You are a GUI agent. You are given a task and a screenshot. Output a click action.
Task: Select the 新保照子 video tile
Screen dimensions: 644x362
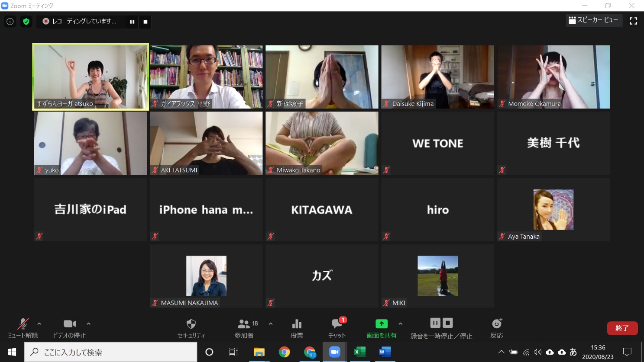pyautogui.click(x=322, y=77)
